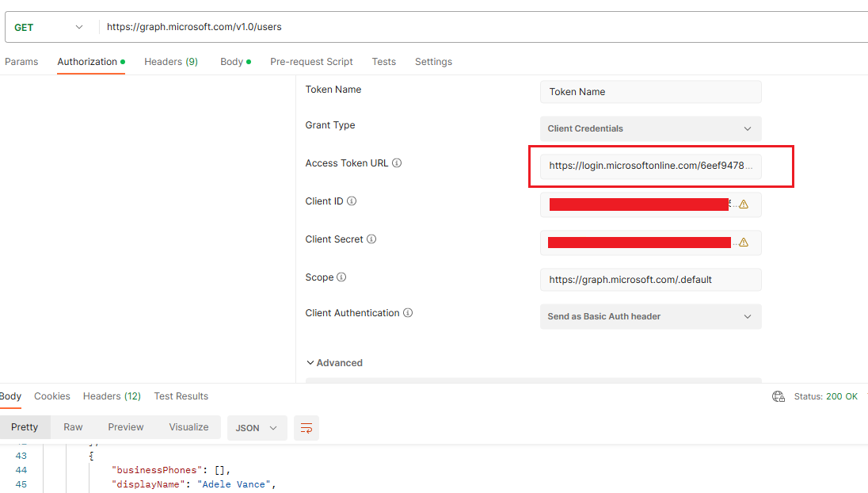Open the response Headers (12) tab
The image size is (868, 493).
tap(112, 396)
